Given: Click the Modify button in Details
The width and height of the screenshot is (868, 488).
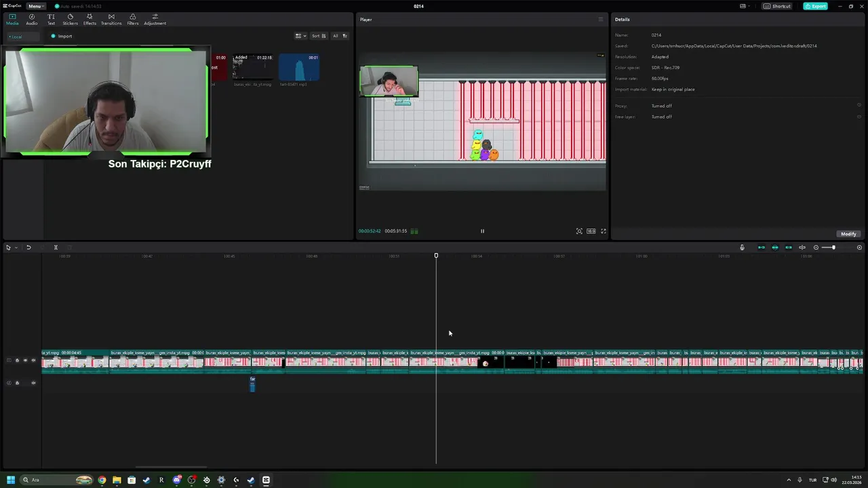Looking at the screenshot, I should [848, 234].
